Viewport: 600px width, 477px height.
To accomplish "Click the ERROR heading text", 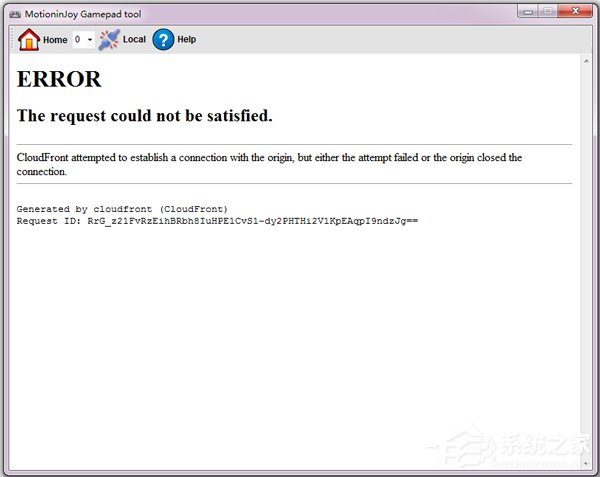I will (59, 79).
